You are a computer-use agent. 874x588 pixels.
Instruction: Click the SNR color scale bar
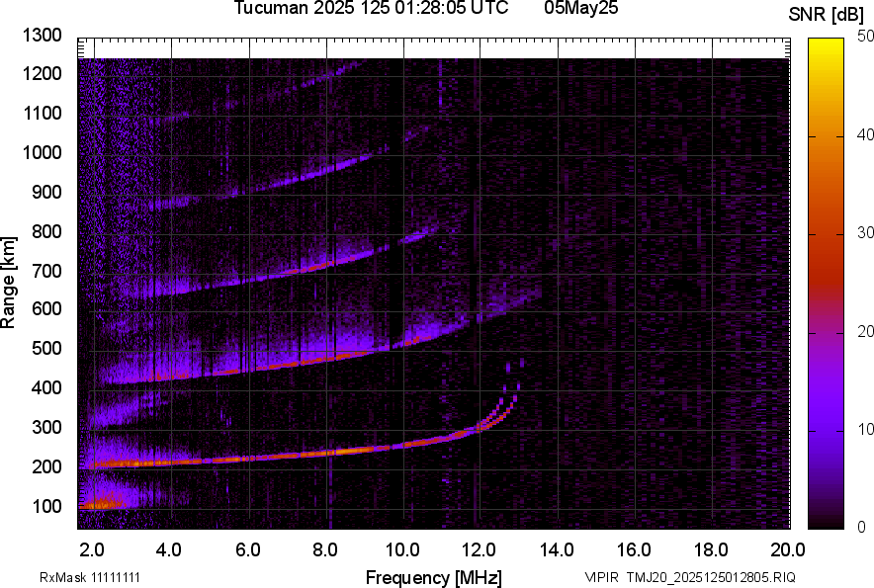point(827,284)
